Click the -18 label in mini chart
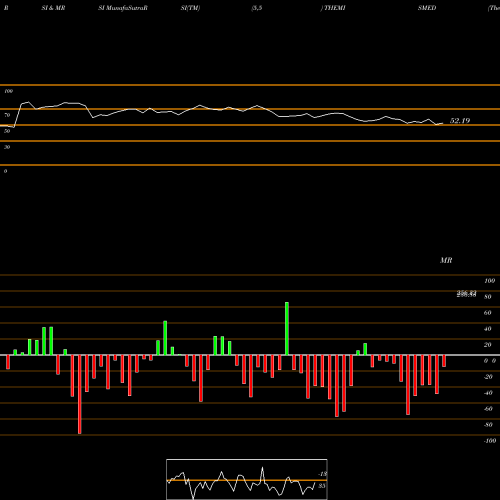The height and width of the screenshot is (500, 500). pos(322,474)
